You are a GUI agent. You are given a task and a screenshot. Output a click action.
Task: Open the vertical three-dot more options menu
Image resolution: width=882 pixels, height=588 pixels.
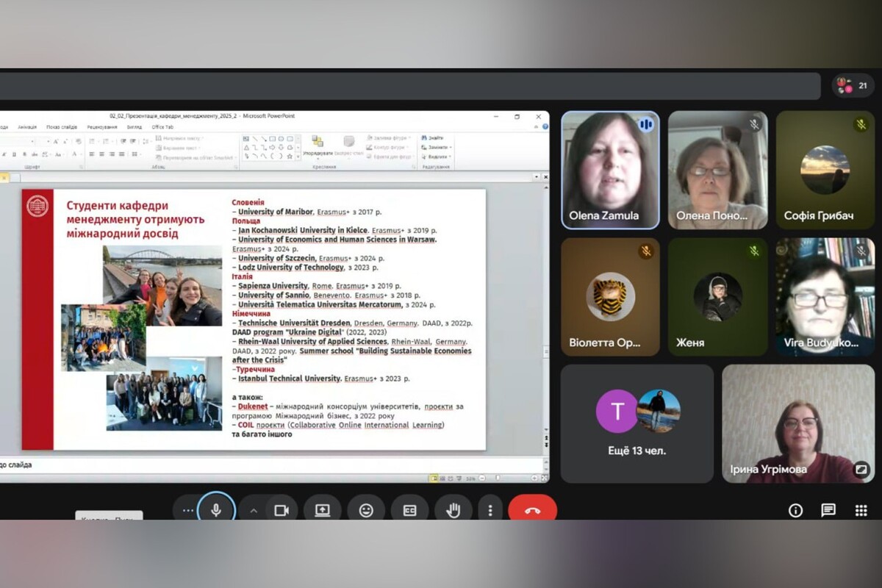490,510
